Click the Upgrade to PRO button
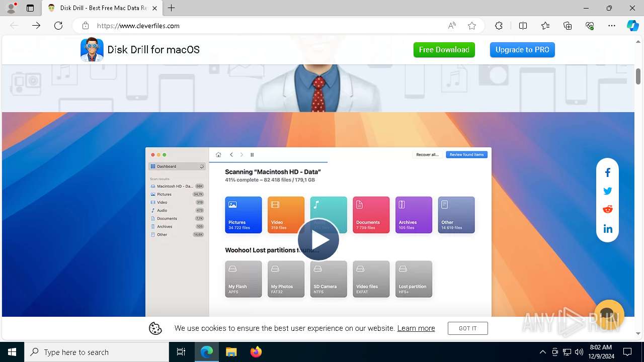Image resolution: width=644 pixels, height=362 pixels. click(522, 50)
